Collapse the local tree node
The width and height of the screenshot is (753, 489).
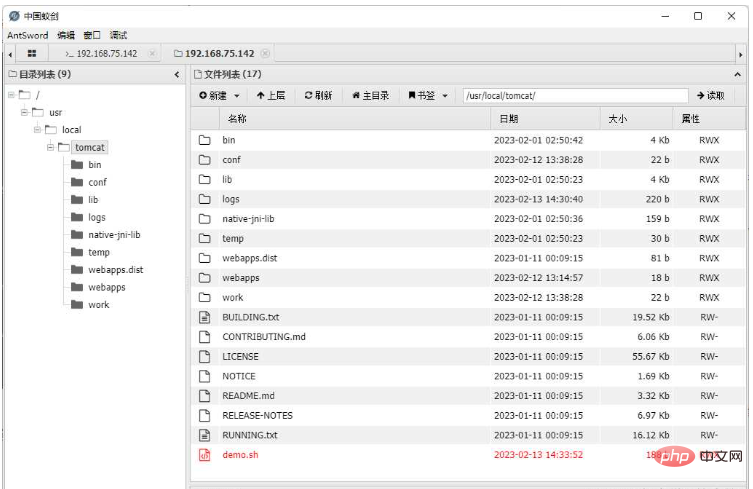click(x=37, y=130)
